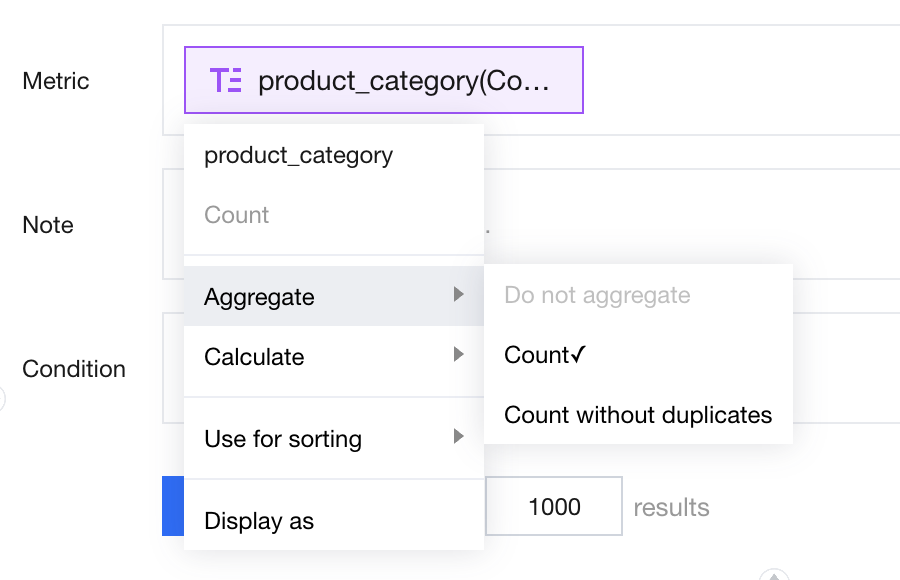Click the arrow icon beside Aggregate
900x580 pixels.
pyautogui.click(x=458, y=295)
